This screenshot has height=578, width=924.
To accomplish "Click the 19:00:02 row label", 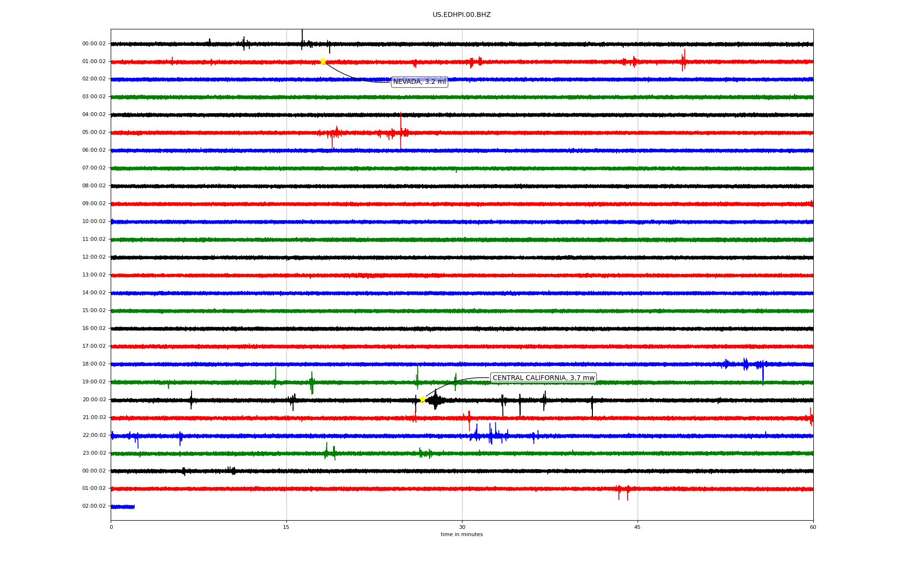I will tap(94, 382).
